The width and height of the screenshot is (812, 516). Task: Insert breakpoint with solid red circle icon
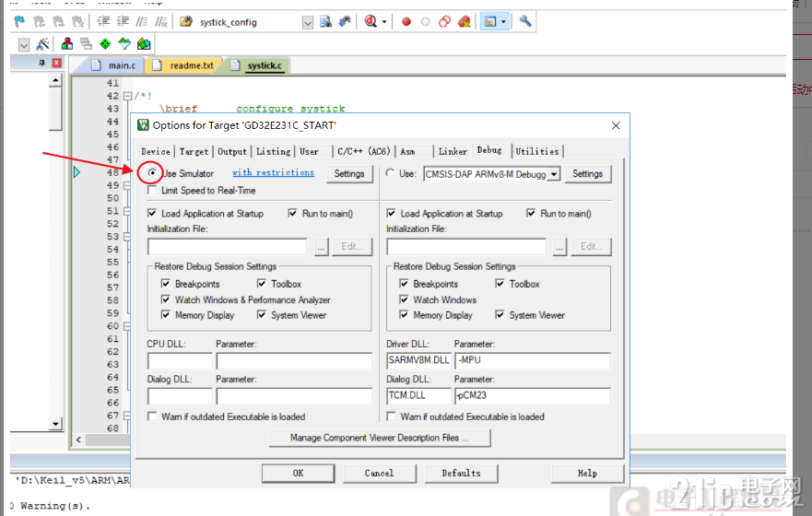point(406,22)
